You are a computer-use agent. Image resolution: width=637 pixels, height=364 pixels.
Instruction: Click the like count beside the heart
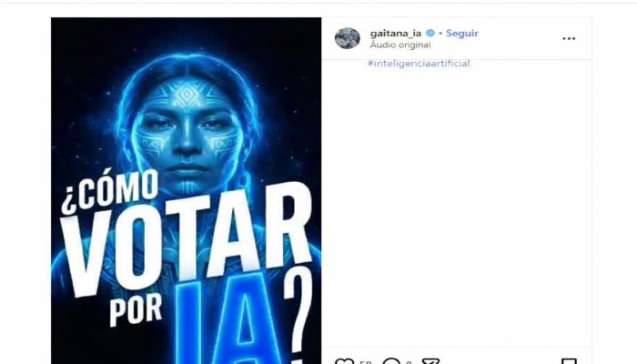[365, 362]
